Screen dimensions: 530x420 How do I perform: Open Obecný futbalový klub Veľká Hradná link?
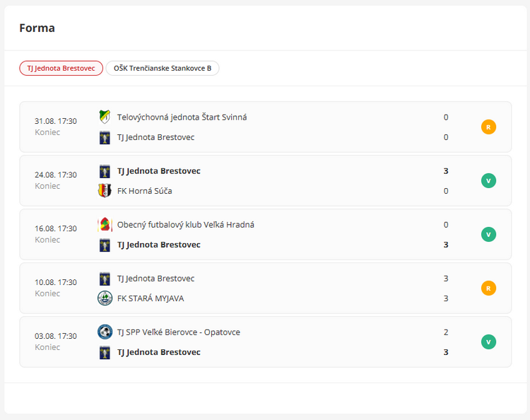coord(185,225)
